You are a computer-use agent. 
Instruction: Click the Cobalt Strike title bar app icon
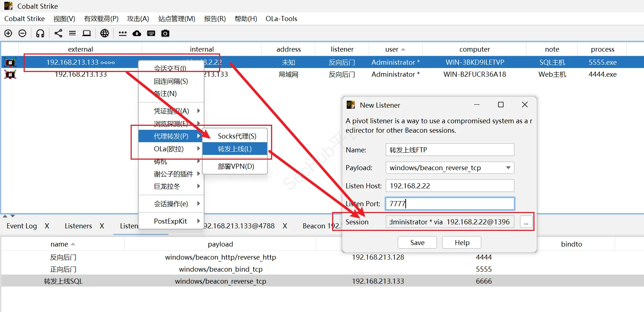pyautogui.click(x=8, y=6)
